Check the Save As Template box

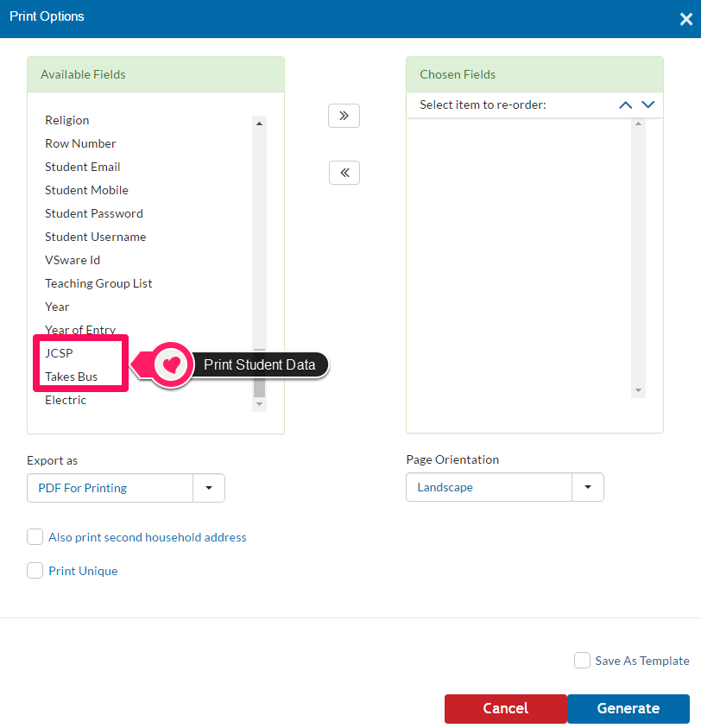[582, 661]
